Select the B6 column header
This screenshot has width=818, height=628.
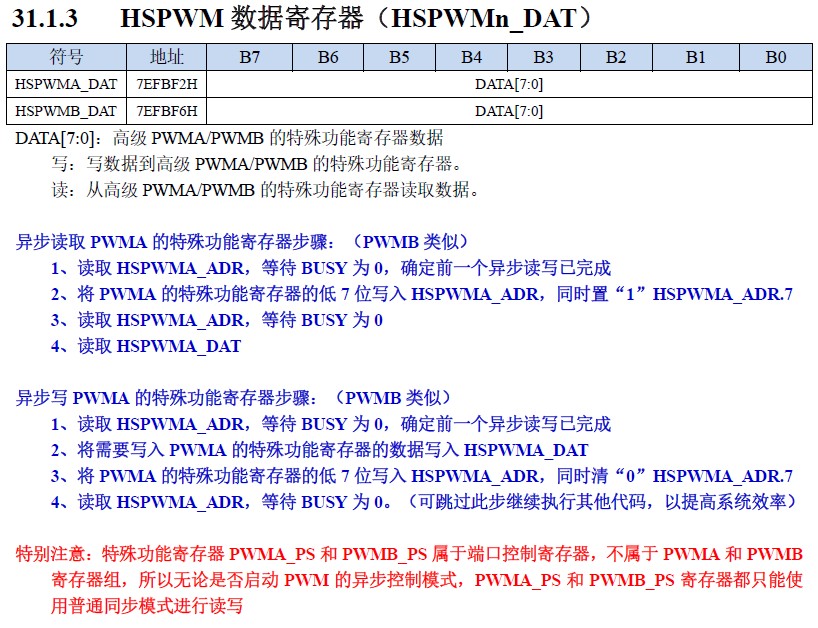pos(328,57)
